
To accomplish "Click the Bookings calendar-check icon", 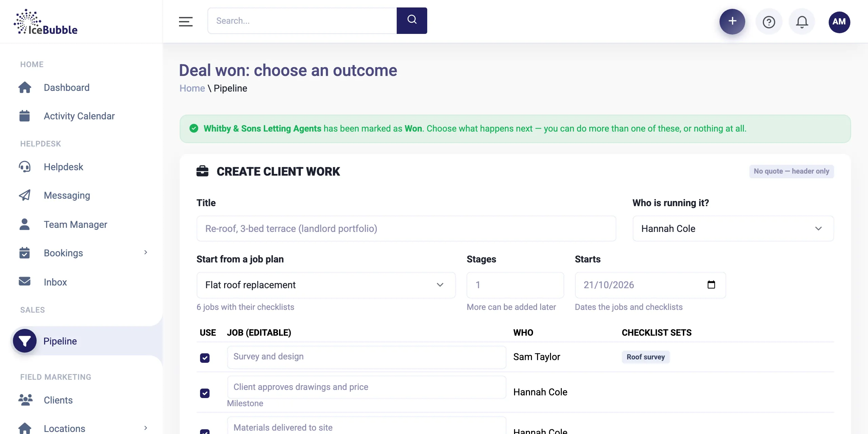I will coord(24,253).
